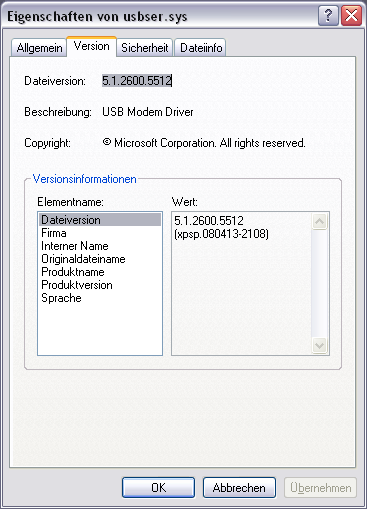
Task: Open the Sicherheit tab
Action: tap(145, 48)
